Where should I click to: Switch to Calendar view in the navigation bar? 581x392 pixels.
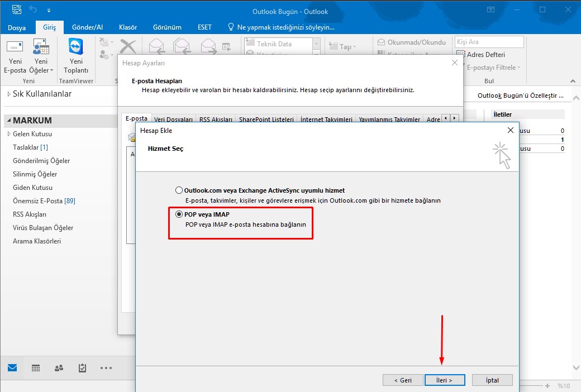point(36,368)
